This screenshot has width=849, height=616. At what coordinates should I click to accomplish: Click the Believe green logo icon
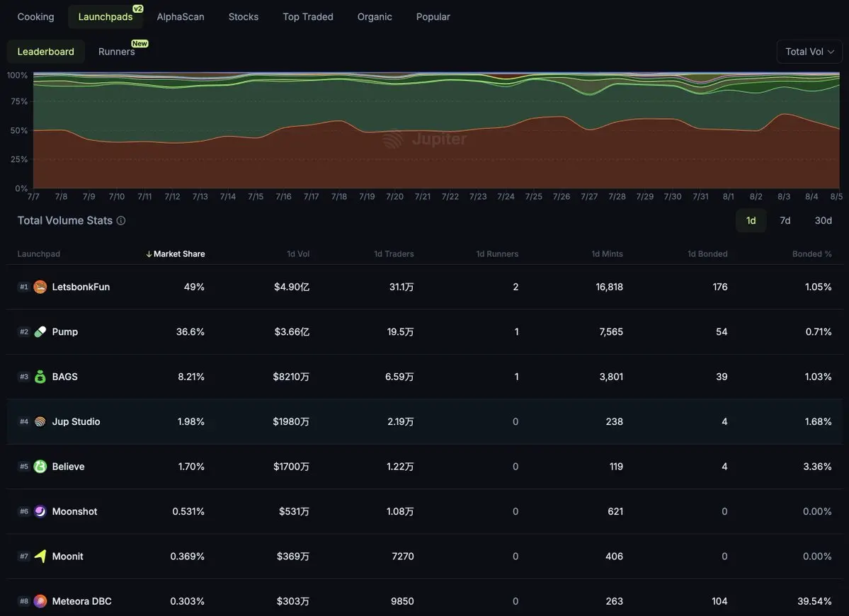point(40,467)
